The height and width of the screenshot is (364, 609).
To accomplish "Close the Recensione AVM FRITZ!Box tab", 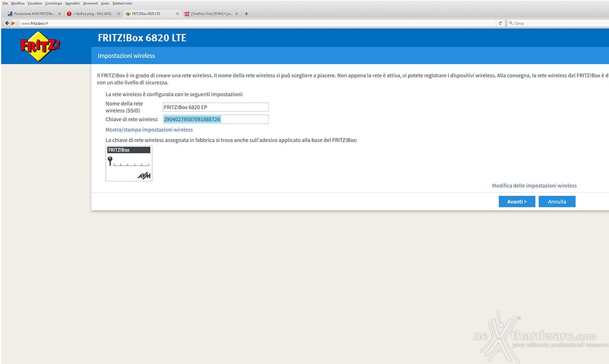I will [59, 14].
